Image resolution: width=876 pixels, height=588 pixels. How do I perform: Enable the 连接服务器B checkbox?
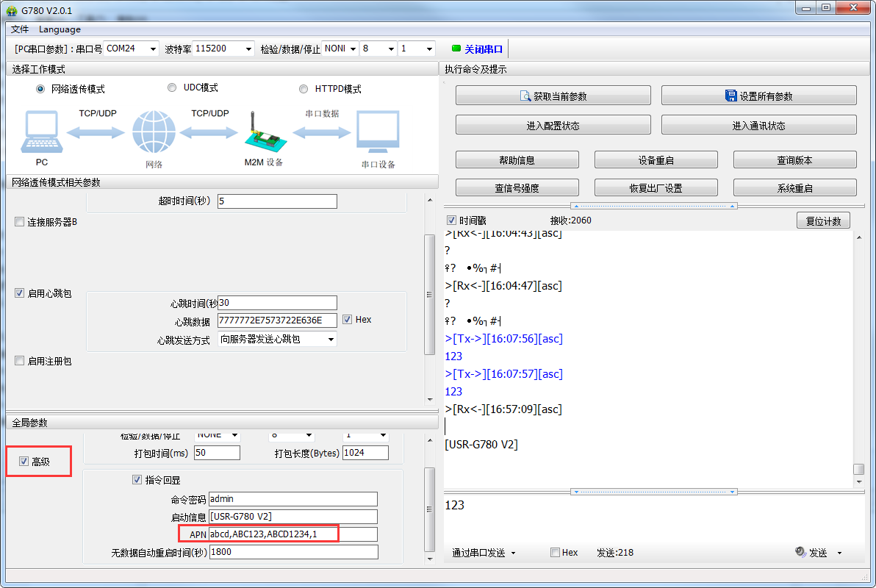pyautogui.click(x=20, y=222)
